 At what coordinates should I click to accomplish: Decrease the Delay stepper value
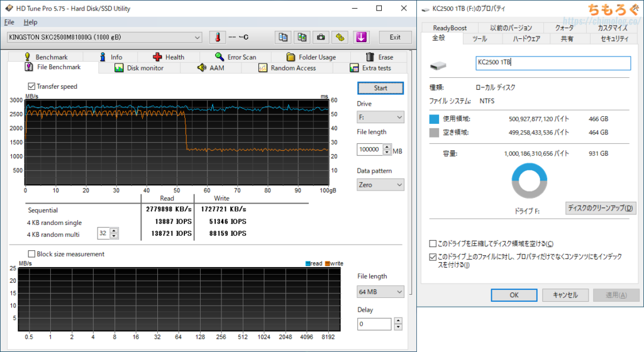pos(398,327)
